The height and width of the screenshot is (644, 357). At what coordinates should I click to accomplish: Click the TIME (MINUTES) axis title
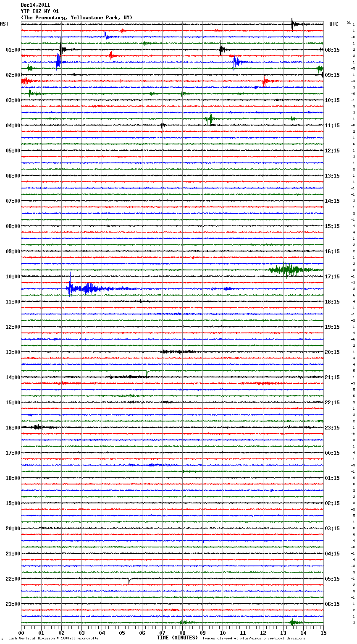coord(177,638)
